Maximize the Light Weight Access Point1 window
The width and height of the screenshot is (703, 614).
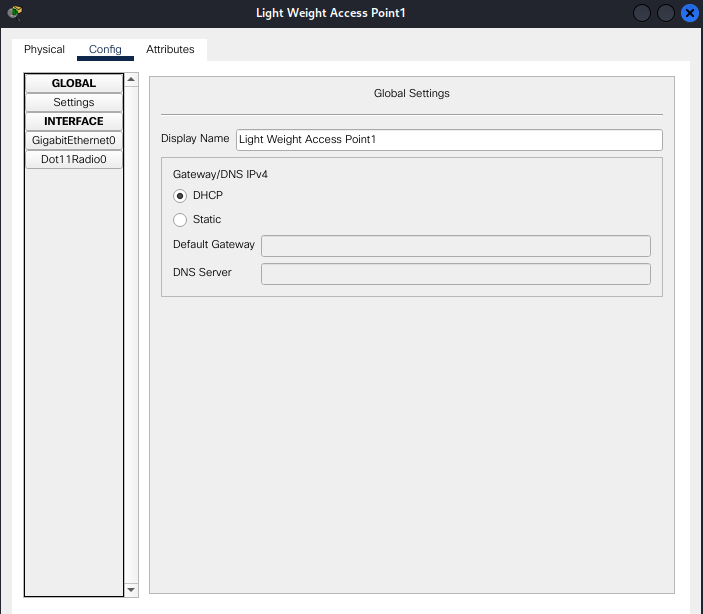pyautogui.click(x=666, y=13)
